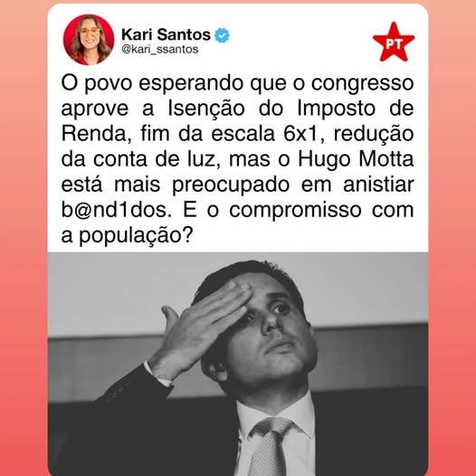Viewport: 476px width, 476px height.
Task: Click the word anistiar in the tweet
Action: (378, 185)
